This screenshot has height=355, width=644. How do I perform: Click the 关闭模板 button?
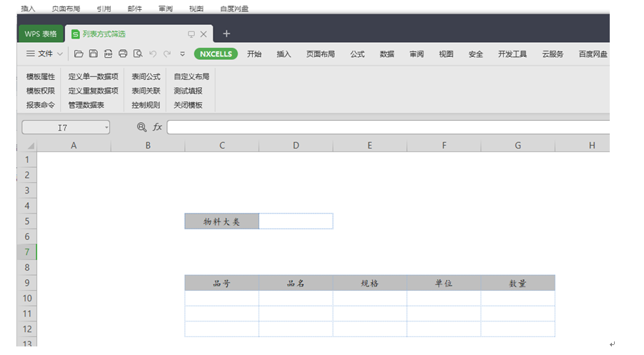pyautogui.click(x=188, y=105)
